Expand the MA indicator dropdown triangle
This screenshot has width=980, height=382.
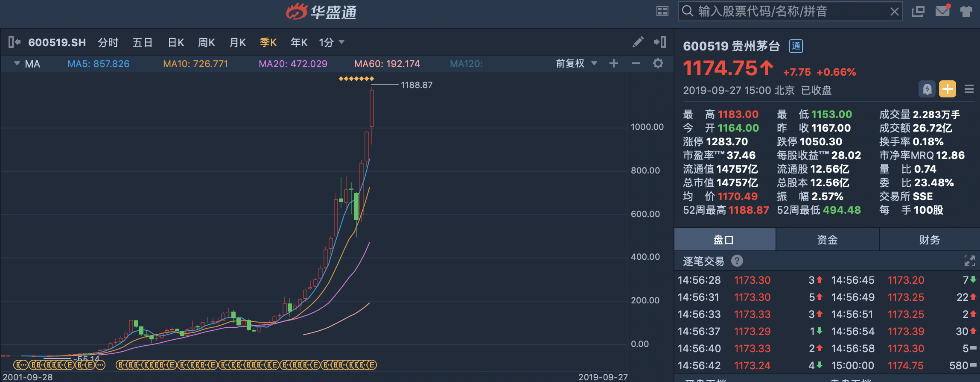[x=17, y=64]
